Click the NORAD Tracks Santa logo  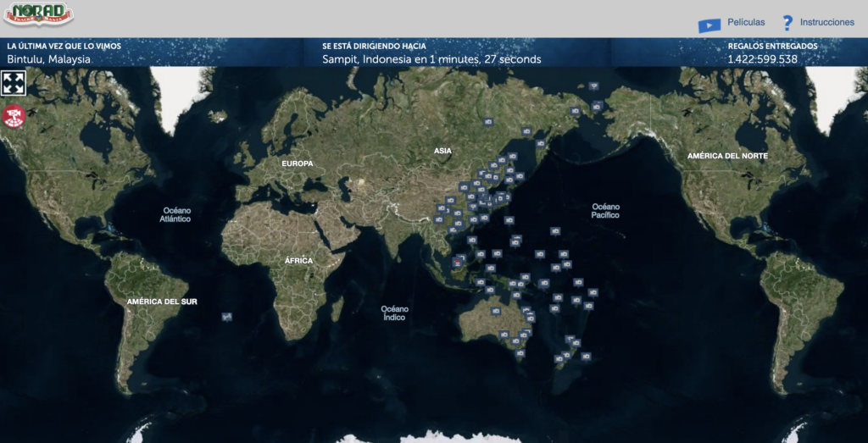pos(38,14)
